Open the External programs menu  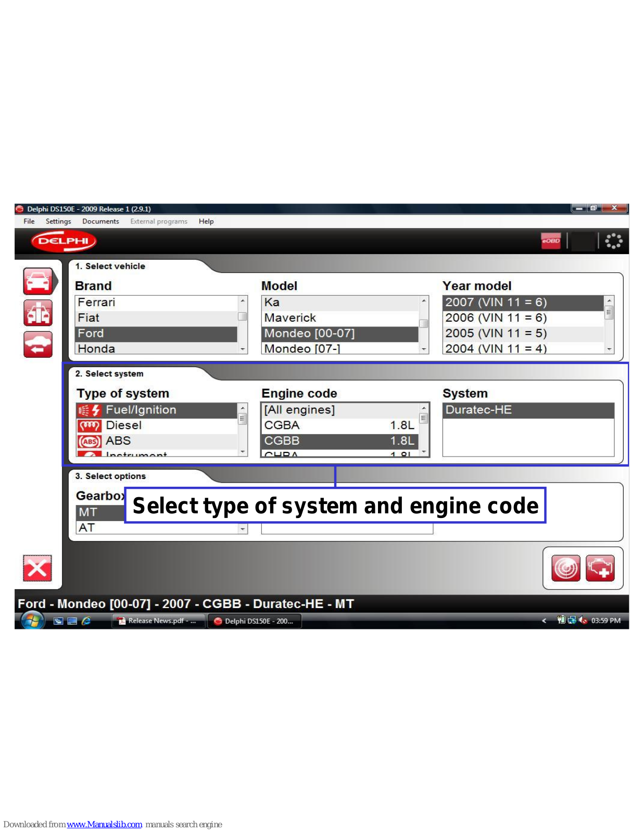[x=159, y=221]
